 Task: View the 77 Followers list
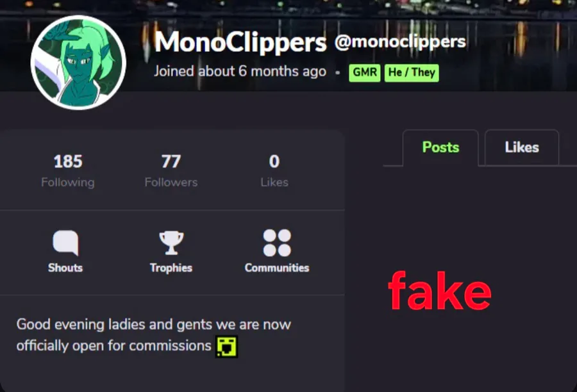coord(171,171)
